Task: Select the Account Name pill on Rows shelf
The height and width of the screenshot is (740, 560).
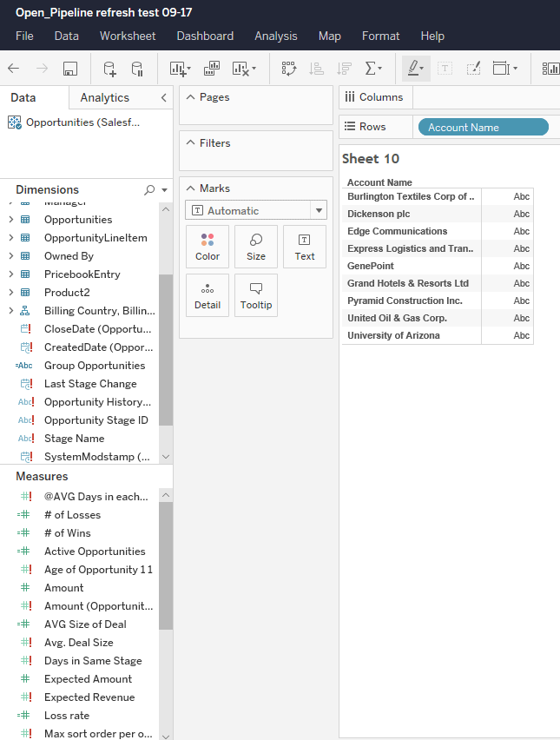Action: 483,127
